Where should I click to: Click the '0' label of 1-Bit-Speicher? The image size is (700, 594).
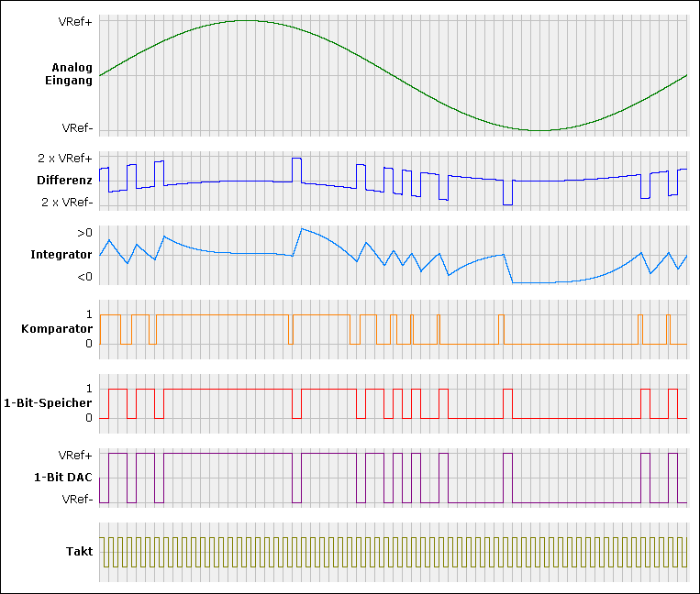tap(89, 418)
